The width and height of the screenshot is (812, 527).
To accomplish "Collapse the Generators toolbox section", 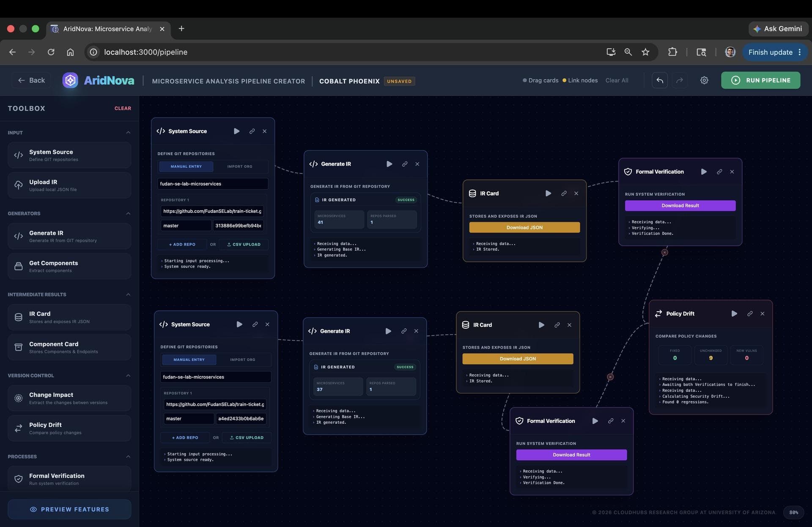I will click(x=128, y=214).
